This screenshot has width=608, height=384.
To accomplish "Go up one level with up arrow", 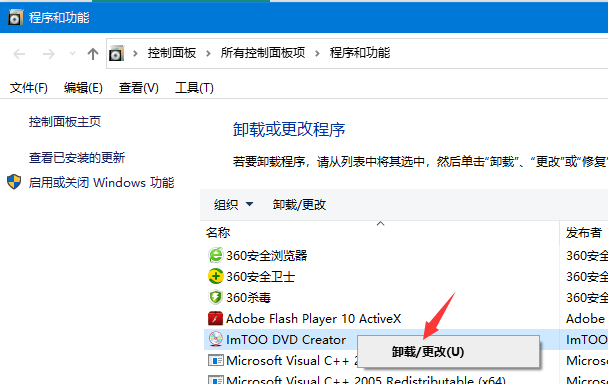I will click(x=92, y=54).
